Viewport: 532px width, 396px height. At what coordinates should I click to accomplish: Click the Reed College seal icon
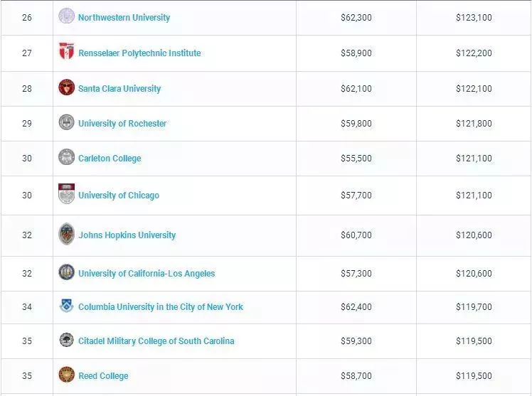pyautogui.click(x=66, y=375)
